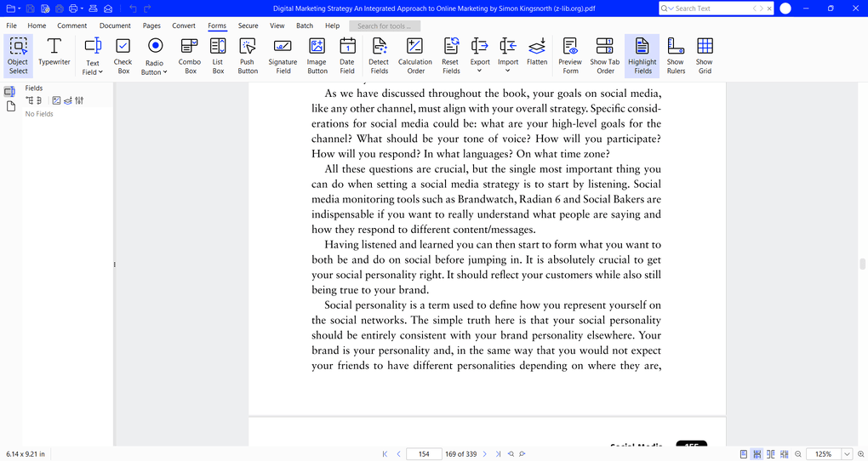Open the folder dropdown arrow in title bar

click(x=20, y=9)
